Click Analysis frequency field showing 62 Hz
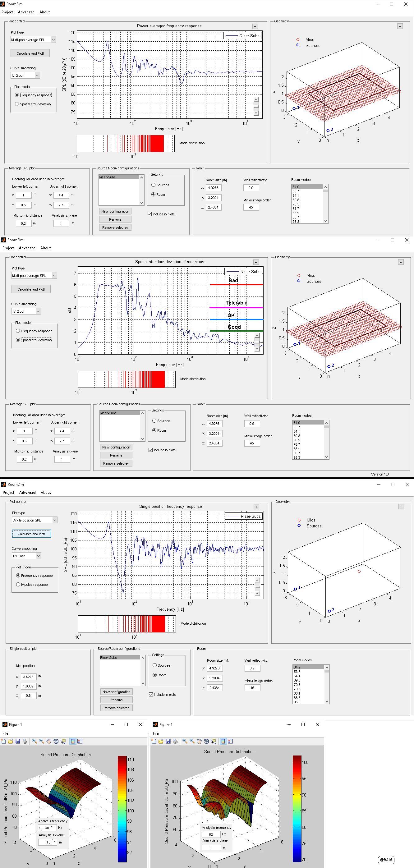The width and height of the screenshot is (414, 868). (211, 834)
